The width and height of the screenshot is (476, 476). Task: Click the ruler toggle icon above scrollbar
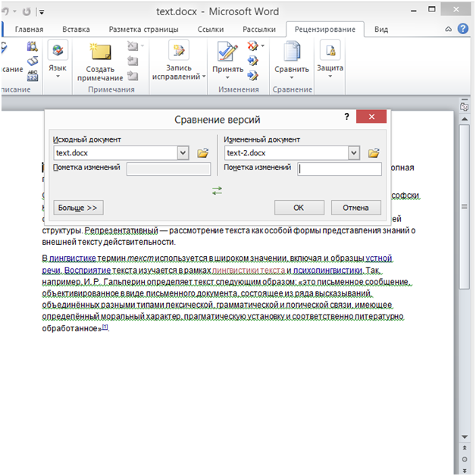[x=465, y=105]
